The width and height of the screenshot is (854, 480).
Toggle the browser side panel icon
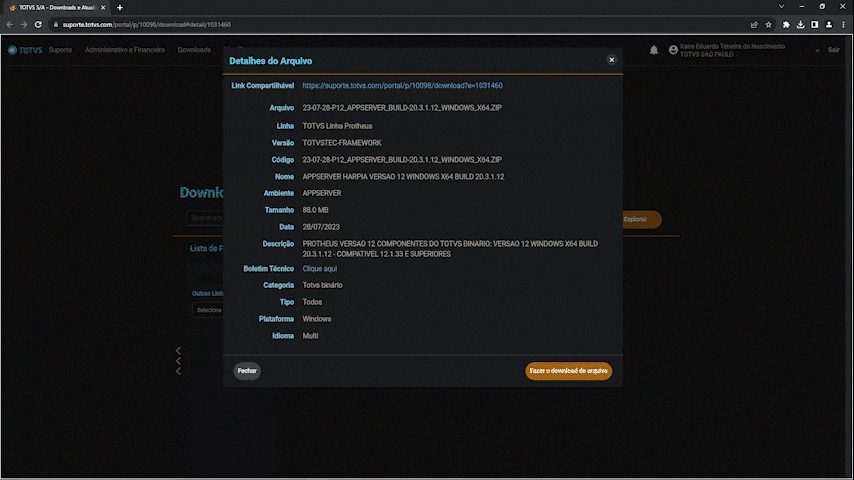814,25
